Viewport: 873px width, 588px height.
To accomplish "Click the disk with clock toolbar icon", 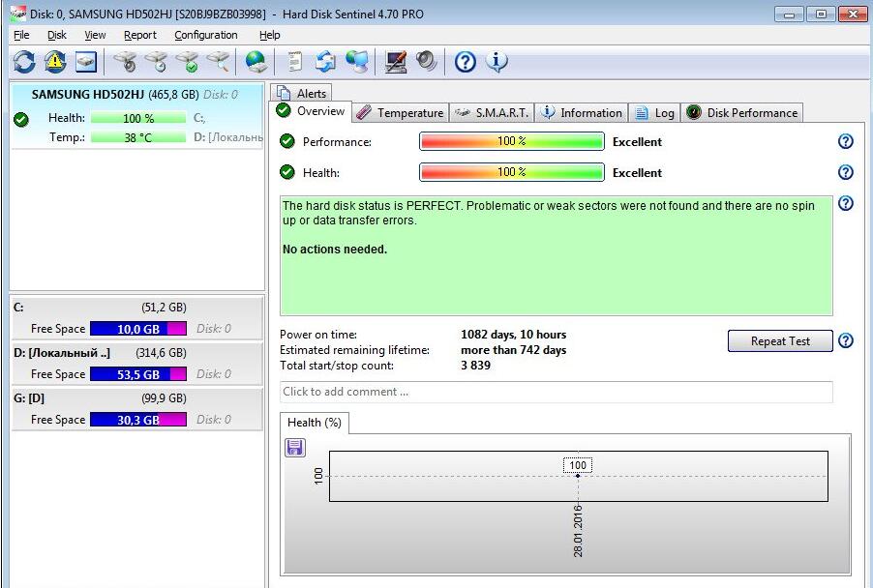I will click(x=157, y=62).
